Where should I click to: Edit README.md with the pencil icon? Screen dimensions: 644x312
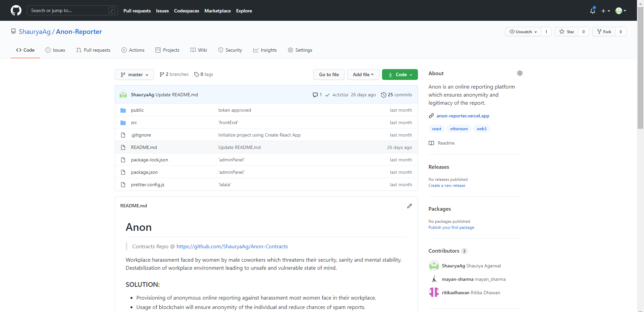click(409, 206)
